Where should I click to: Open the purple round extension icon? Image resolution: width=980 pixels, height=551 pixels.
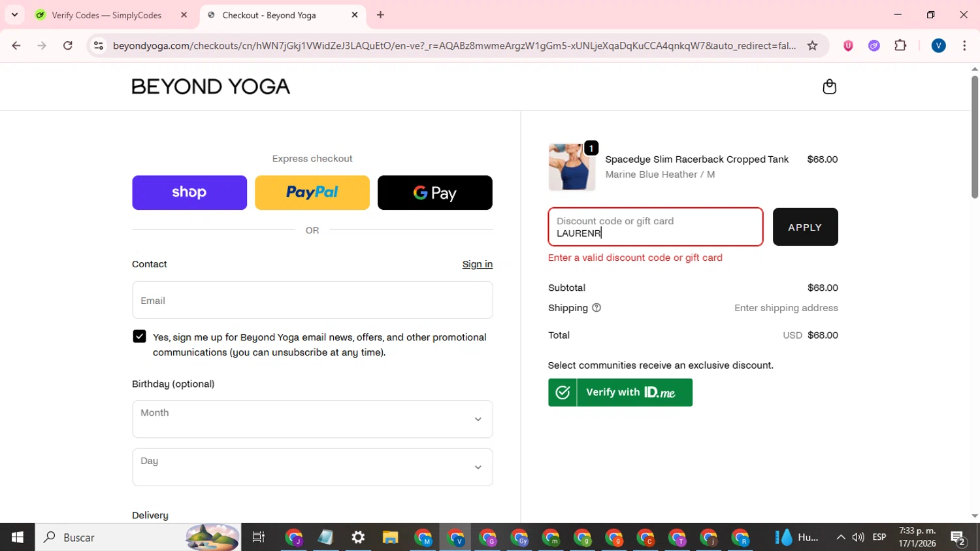(x=874, y=46)
